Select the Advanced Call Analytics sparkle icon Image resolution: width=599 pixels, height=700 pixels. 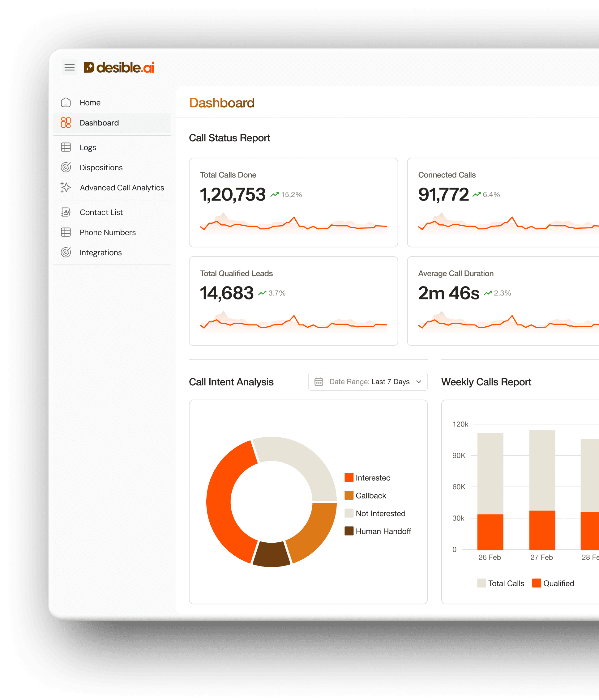click(66, 188)
